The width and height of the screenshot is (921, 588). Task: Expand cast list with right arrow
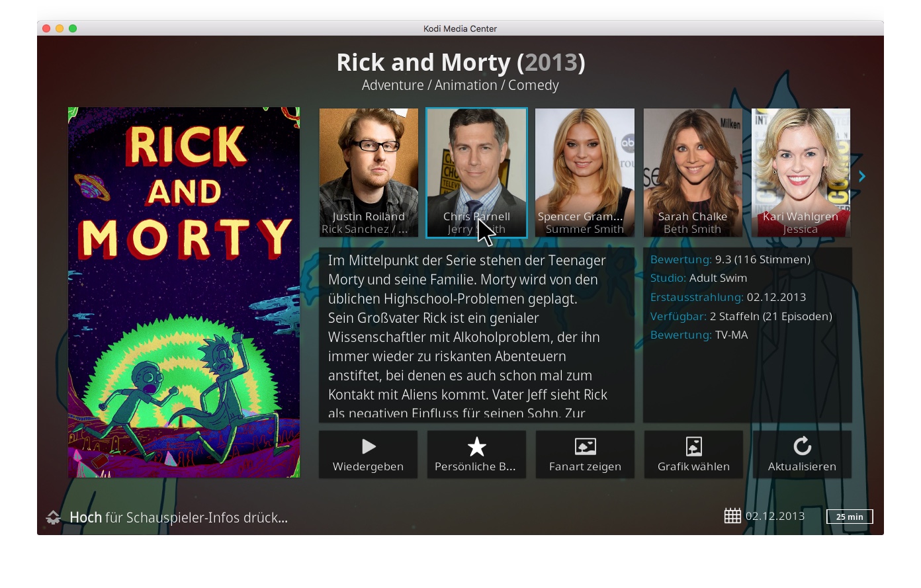pos(861,176)
